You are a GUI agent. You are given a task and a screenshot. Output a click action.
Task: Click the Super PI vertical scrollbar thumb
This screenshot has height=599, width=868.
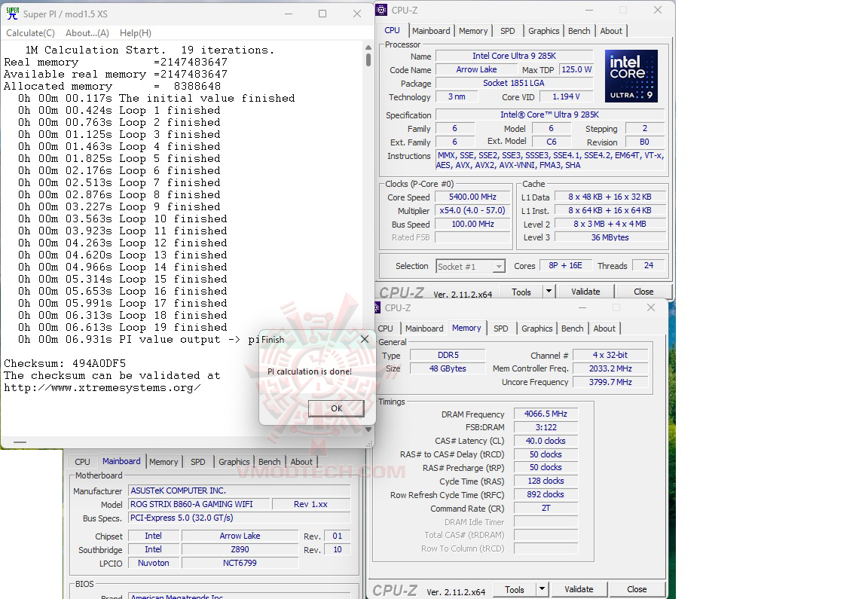click(x=368, y=60)
